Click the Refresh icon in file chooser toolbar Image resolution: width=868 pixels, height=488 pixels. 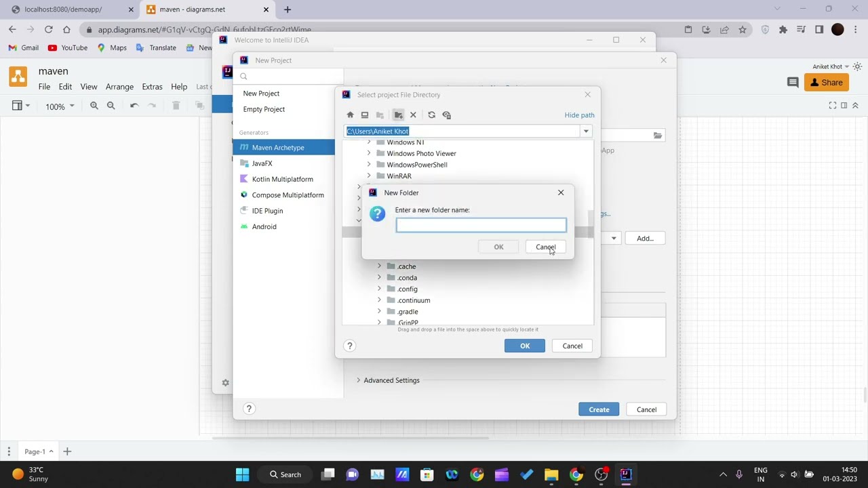(431, 115)
